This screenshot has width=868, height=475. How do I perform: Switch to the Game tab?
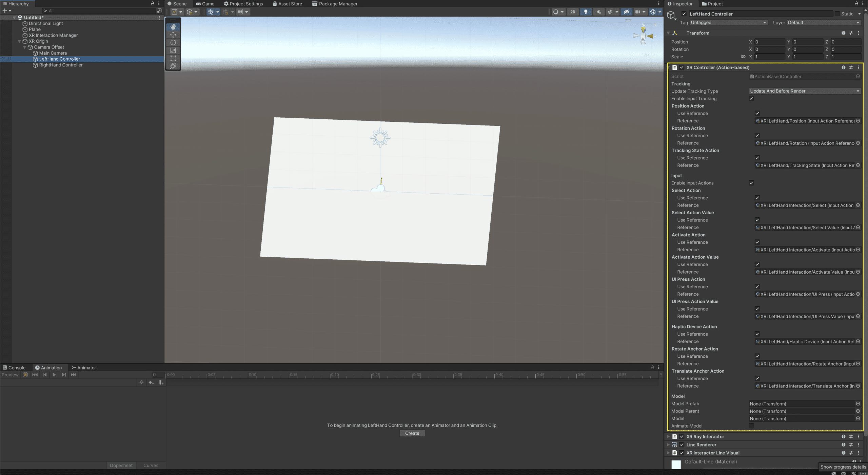coord(205,4)
